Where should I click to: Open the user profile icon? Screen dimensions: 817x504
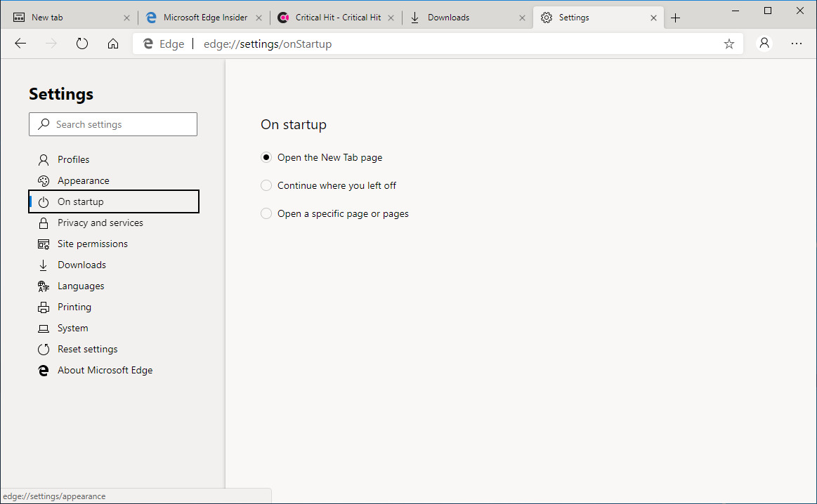(764, 44)
